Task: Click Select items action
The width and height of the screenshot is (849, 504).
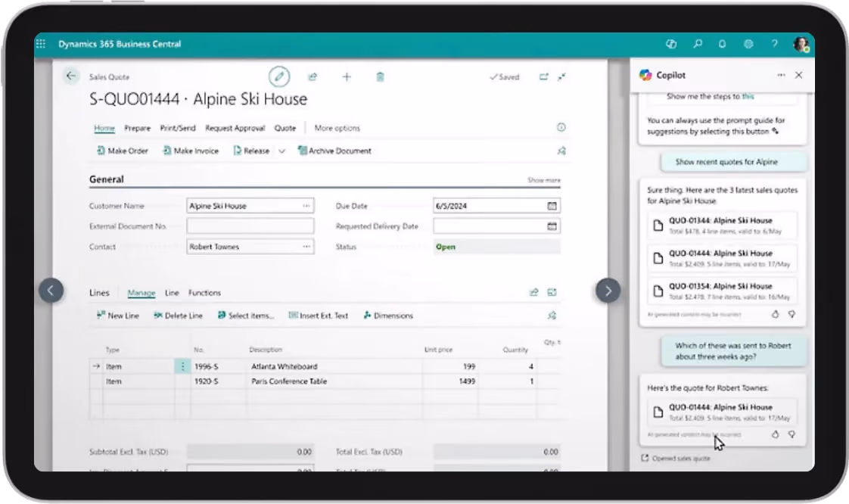Action: click(246, 316)
